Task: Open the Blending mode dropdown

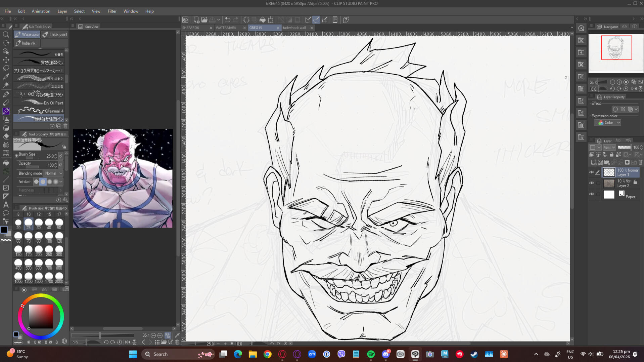Action: (53, 173)
